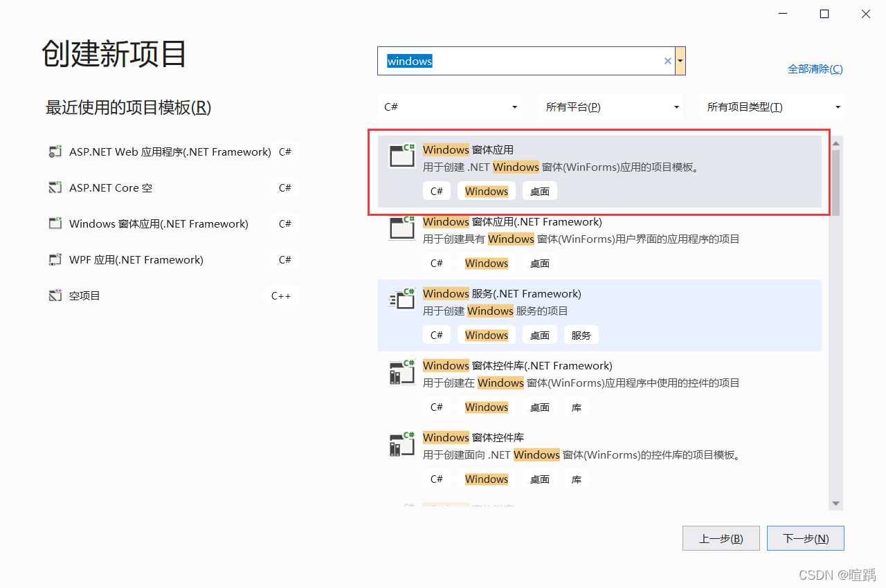The image size is (886, 588).
Task: Minimize the 创建新项目 dialog window
Action: click(x=782, y=14)
